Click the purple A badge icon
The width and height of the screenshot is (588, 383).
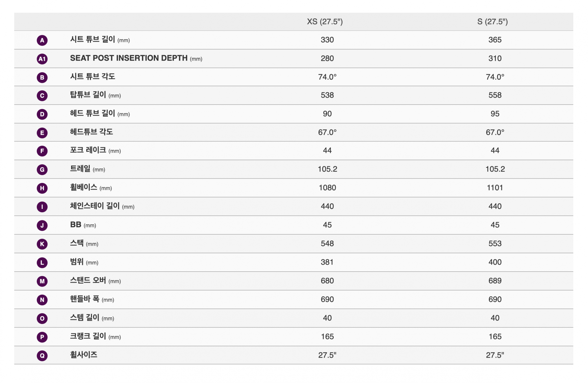click(x=42, y=40)
